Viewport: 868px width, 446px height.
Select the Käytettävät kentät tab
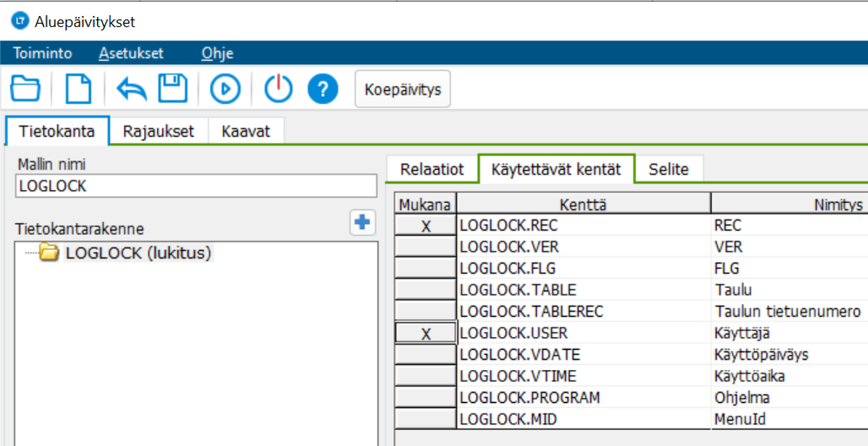click(x=556, y=169)
